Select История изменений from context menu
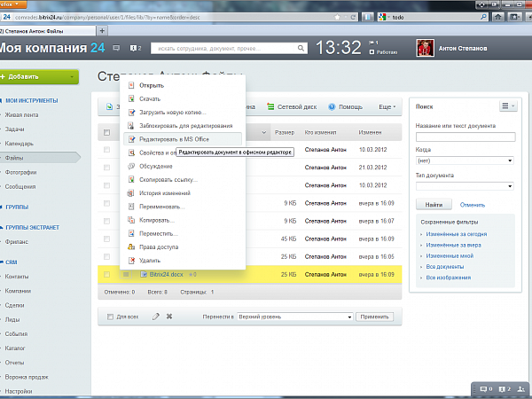Screen dimensions: 532x399 pos(163,193)
